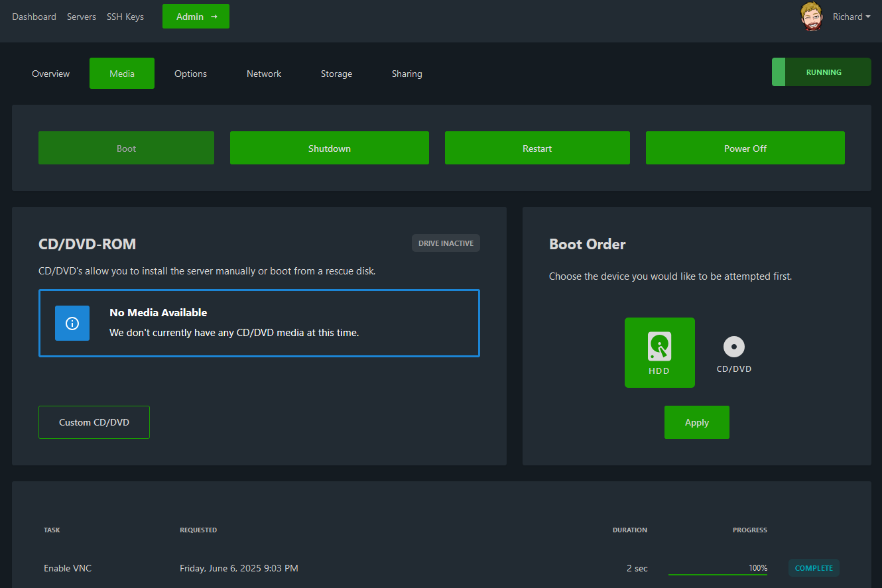Select the HDD boot device icon
Image resolution: width=882 pixels, height=588 pixels.
click(x=660, y=353)
